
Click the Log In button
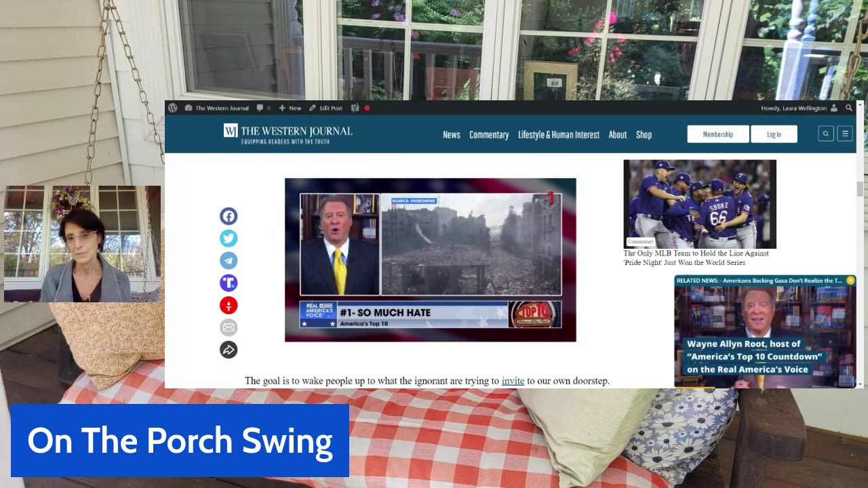(774, 134)
